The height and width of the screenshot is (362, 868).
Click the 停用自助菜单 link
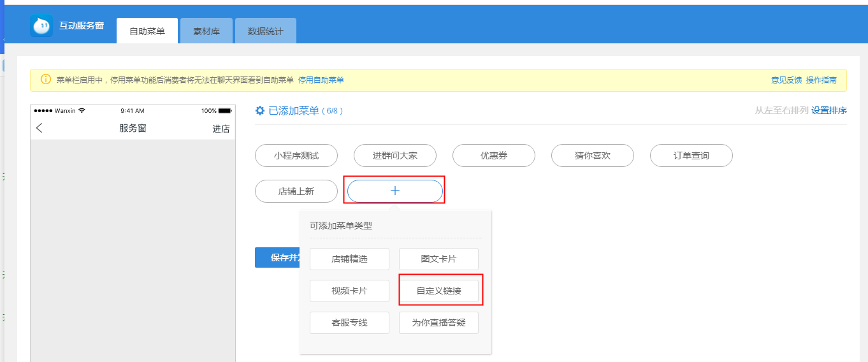(x=321, y=80)
